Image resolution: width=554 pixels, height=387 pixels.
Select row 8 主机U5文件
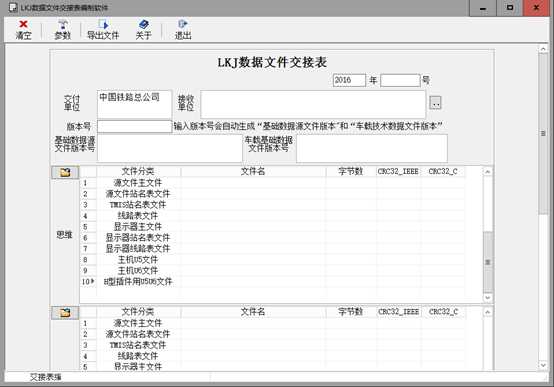point(272,259)
